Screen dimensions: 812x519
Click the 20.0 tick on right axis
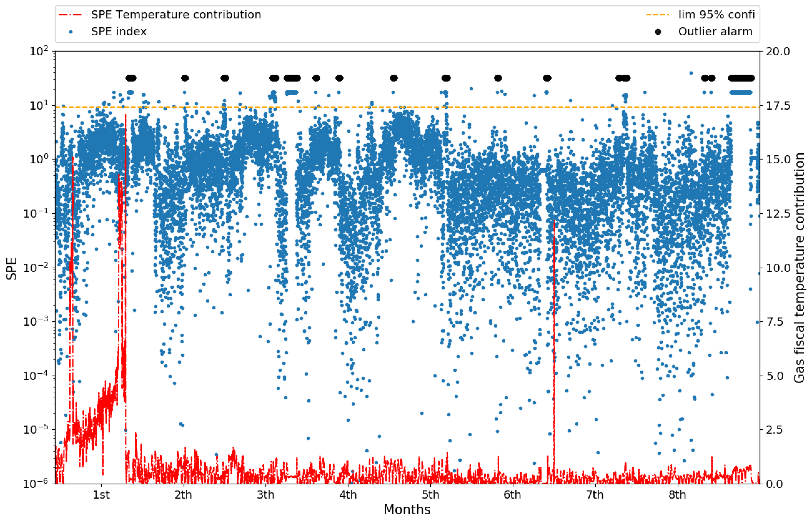pos(778,52)
